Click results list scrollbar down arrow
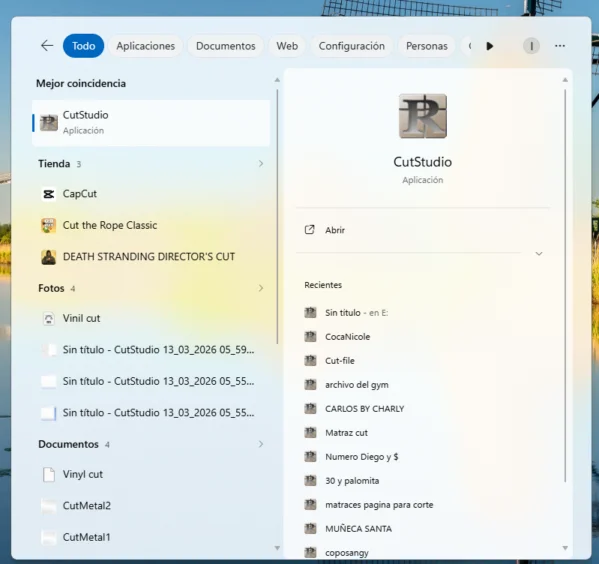The height and width of the screenshot is (564, 599). point(277,548)
